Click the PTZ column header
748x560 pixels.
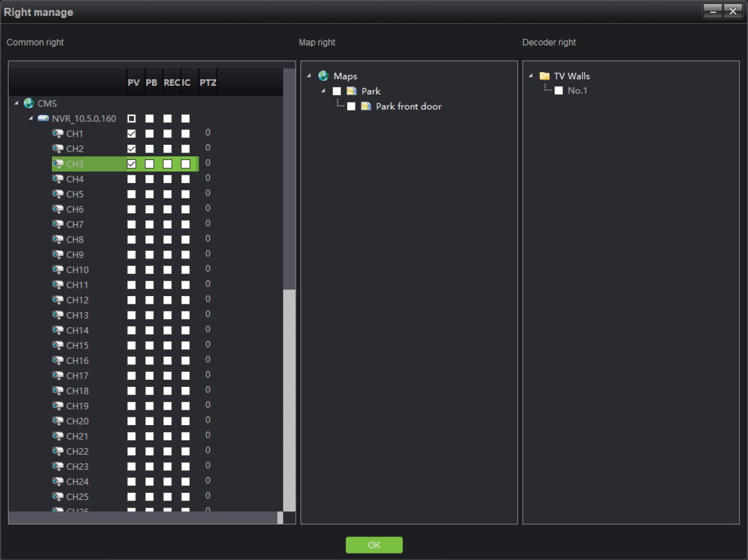coord(208,82)
